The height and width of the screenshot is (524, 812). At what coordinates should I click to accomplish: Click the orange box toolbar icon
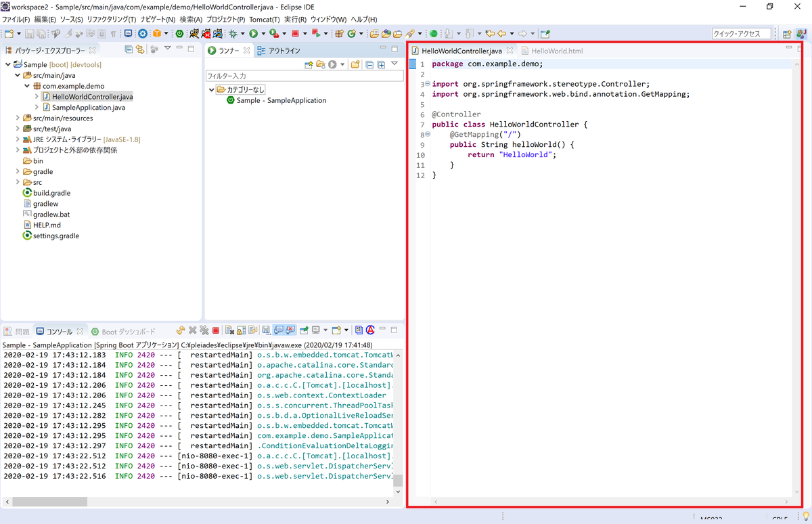[156, 33]
